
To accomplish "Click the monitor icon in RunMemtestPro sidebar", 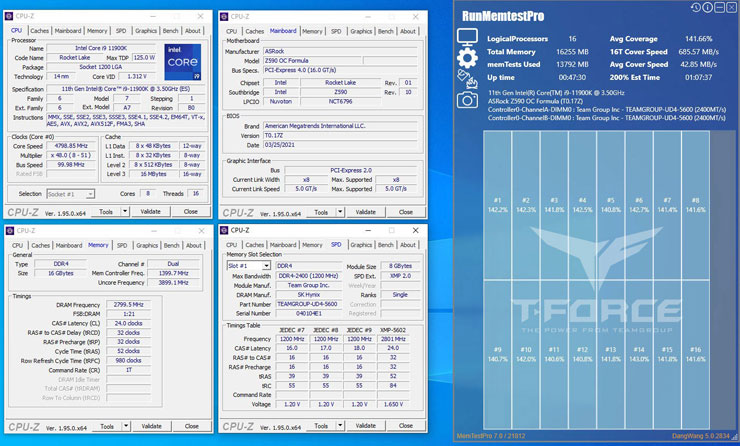I will pos(467,37).
